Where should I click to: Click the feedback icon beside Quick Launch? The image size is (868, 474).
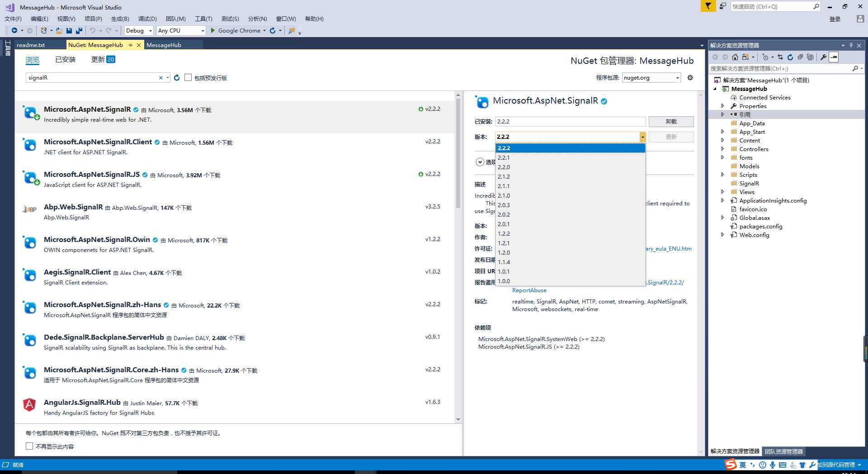pyautogui.click(x=723, y=6)
